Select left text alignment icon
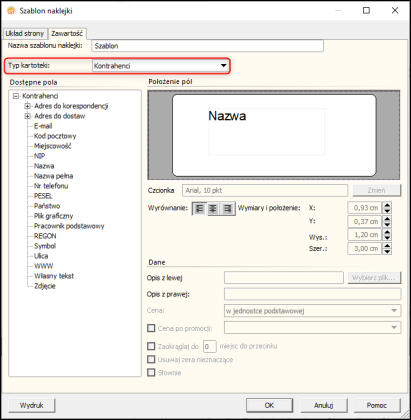This screenshot has height=420, width=411. pyautogui.click(x=199, y=209)
